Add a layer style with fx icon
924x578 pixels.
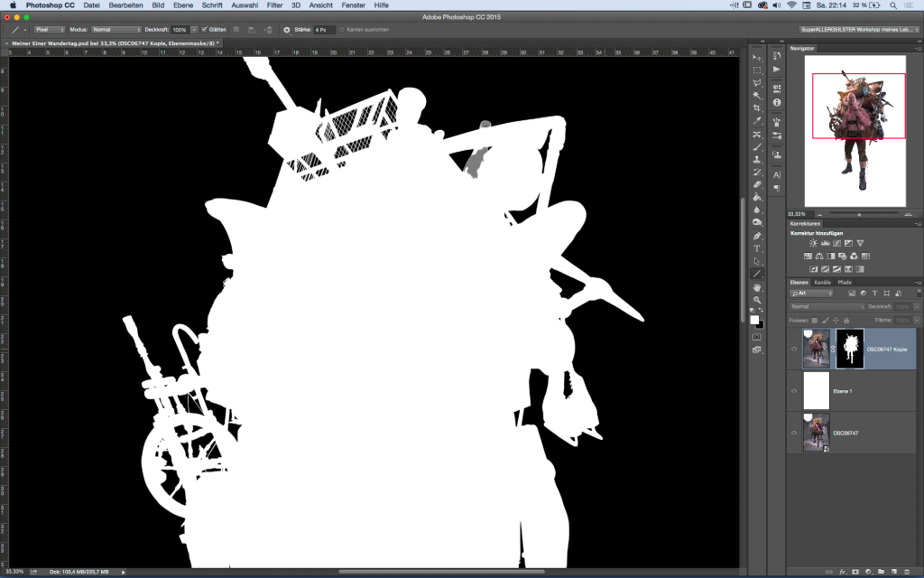842,572
